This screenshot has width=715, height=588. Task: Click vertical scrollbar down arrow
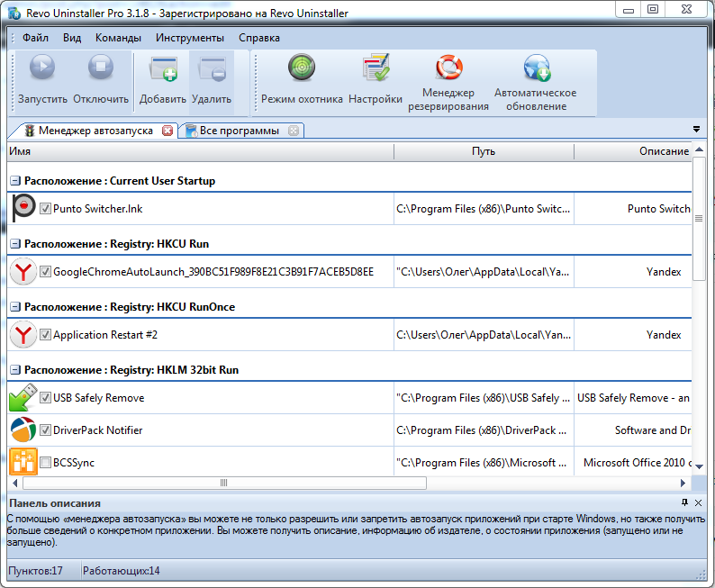pos(699,466)
